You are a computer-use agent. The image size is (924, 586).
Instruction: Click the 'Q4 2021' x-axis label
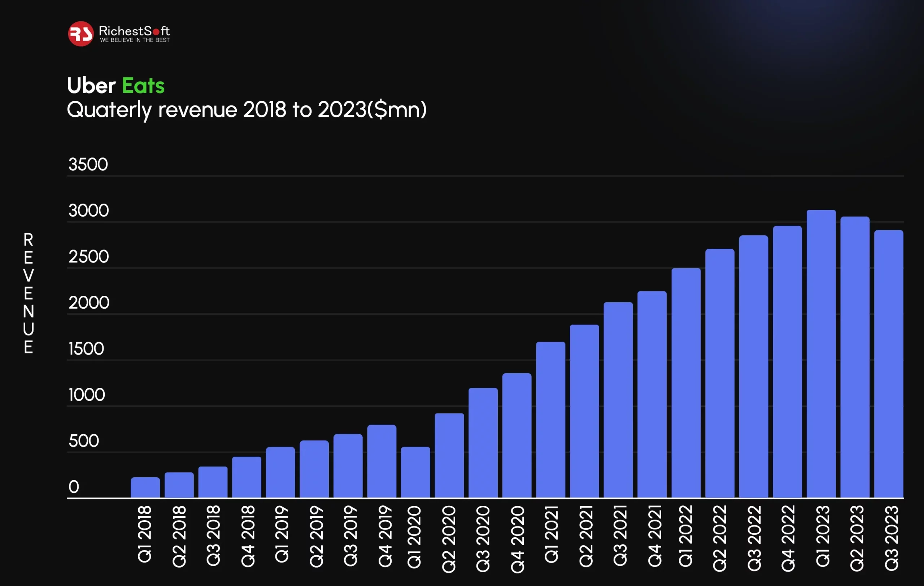pyautogui.click(x=655, y=536)
